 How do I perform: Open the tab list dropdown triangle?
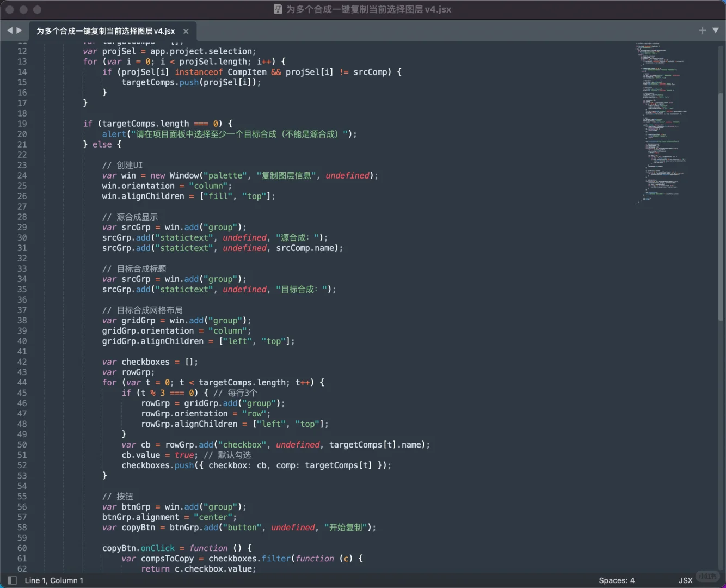[x=716, y=30]
